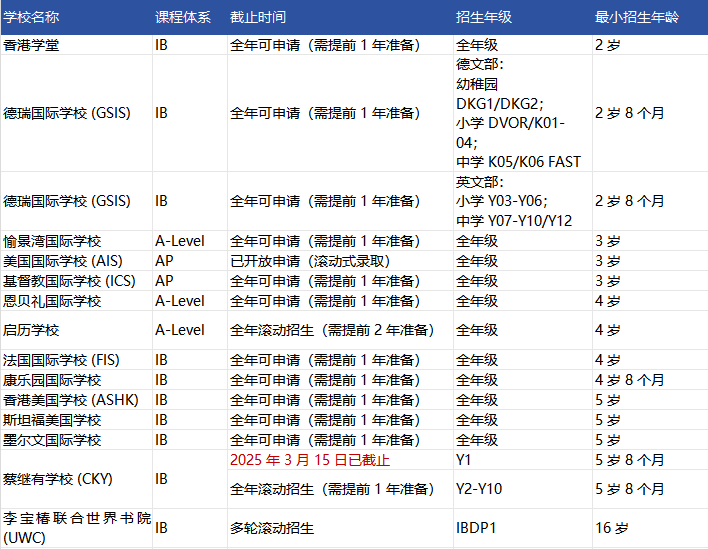Click the 已开放申请（滚动式录取）cell
Viewport: 708px width, 549px height.
[x=340, y=261]
